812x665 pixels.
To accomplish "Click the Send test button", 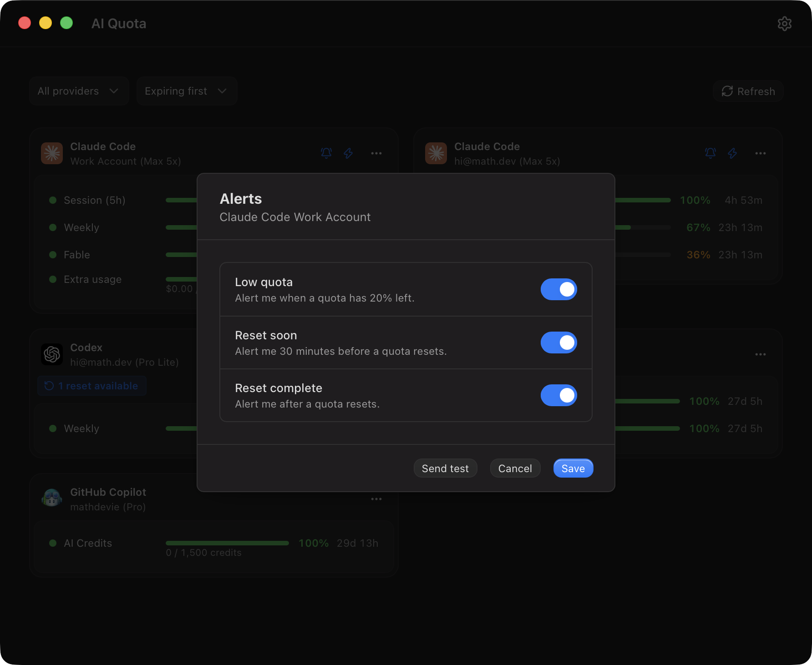I will [445, 469].
